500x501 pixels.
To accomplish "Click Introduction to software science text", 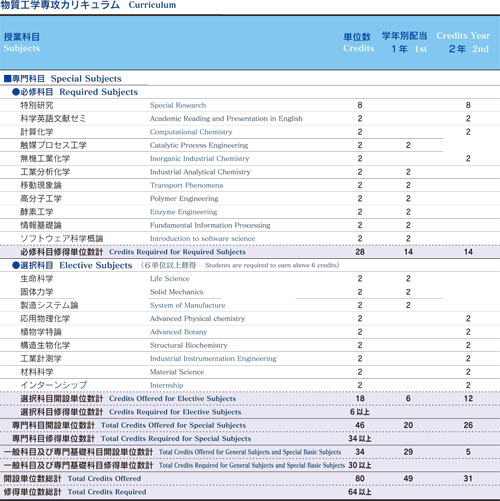I will click(x=202, y=239).
